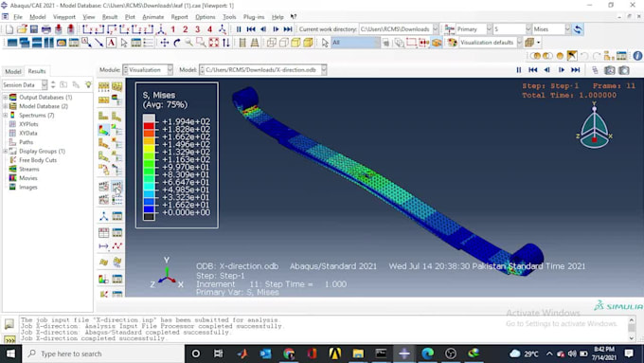Click the New Model Database icon
This screenshot has width=644, height=363.
click(x=9, y=29)
